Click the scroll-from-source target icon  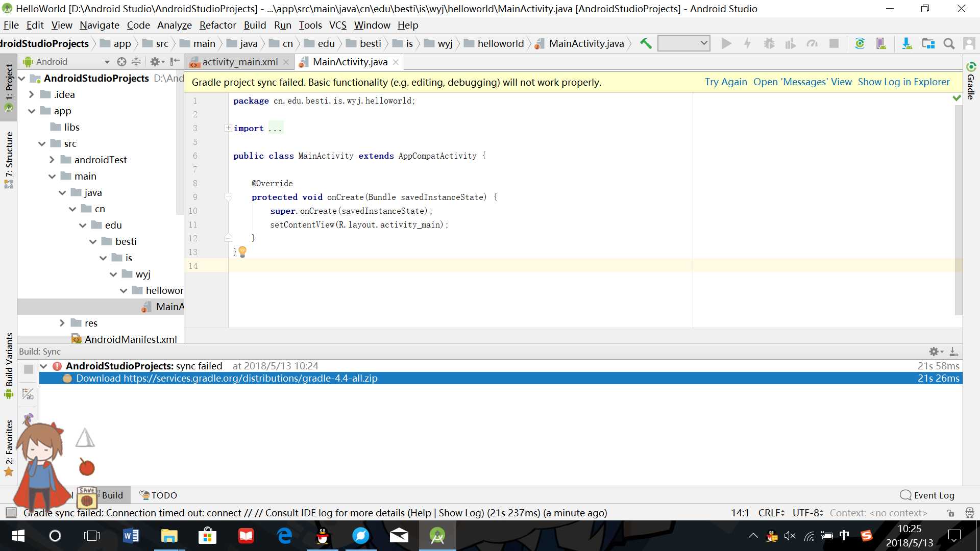click(x=121, y=62)
